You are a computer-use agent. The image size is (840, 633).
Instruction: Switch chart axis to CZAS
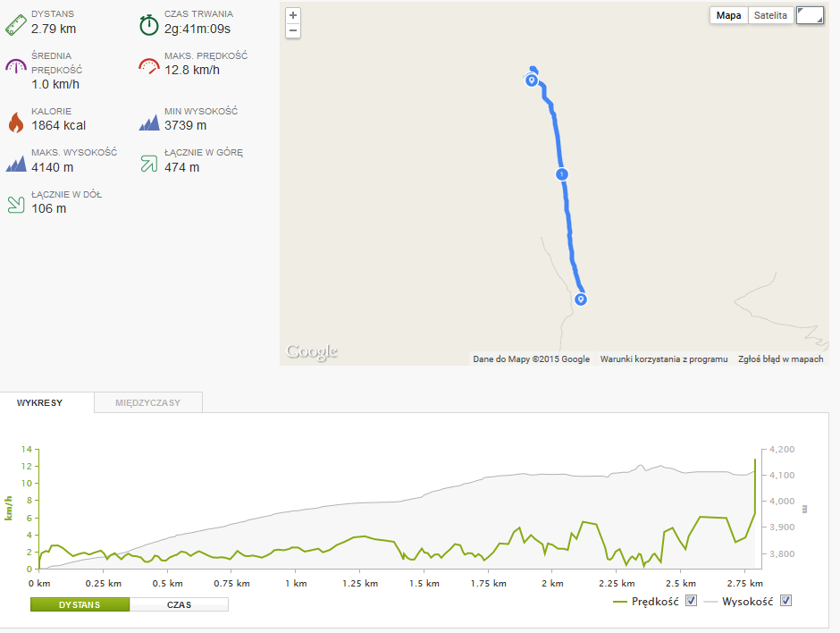179,604
